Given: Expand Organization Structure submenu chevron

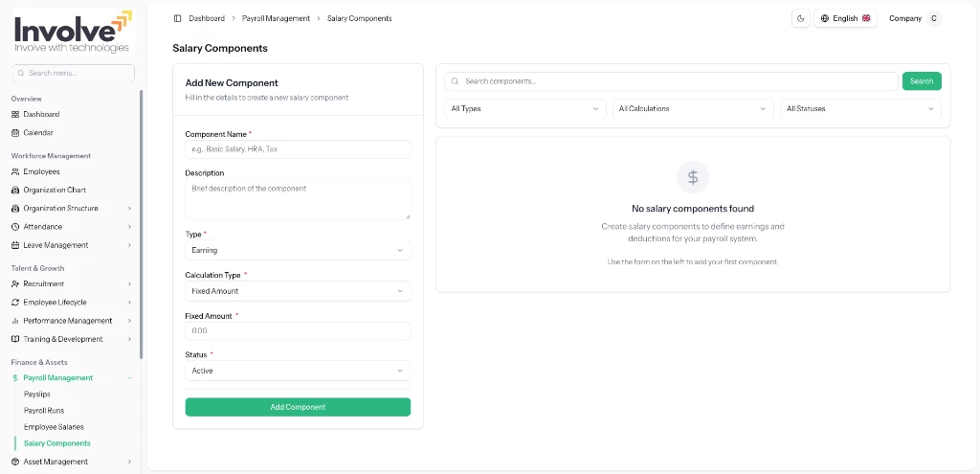Looking at the screenshot, I should (x=129, y=208).
